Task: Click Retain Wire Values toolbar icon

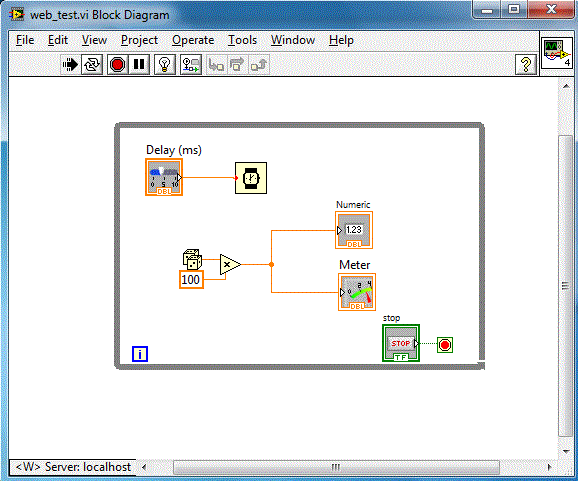Action: coord(191,65)
